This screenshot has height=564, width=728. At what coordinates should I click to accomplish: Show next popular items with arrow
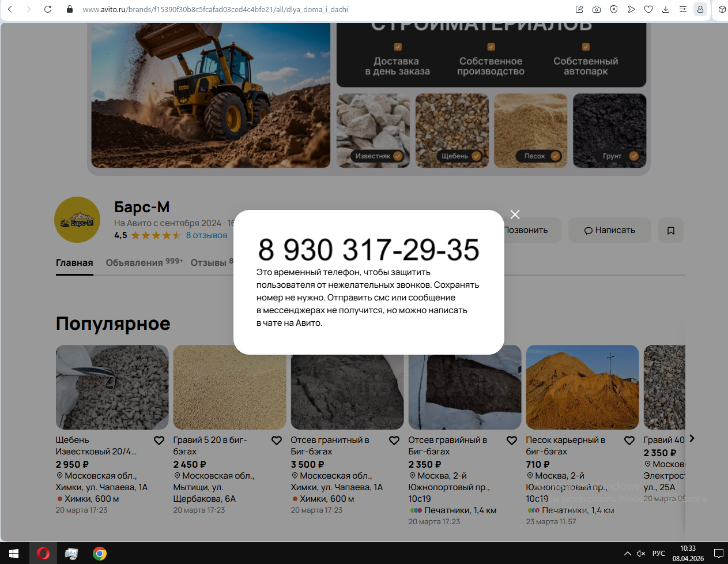point(692,439)
